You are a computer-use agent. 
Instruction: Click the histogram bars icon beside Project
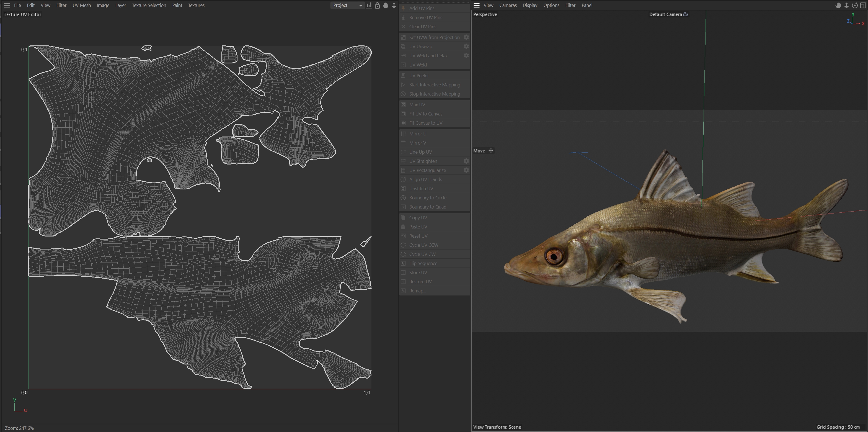369,5
